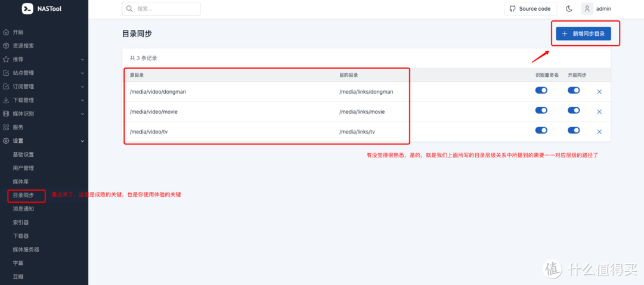Delete the /media/video/tv sync row
The height and width of the screenshot is (285, 644).
click(599, 132)
